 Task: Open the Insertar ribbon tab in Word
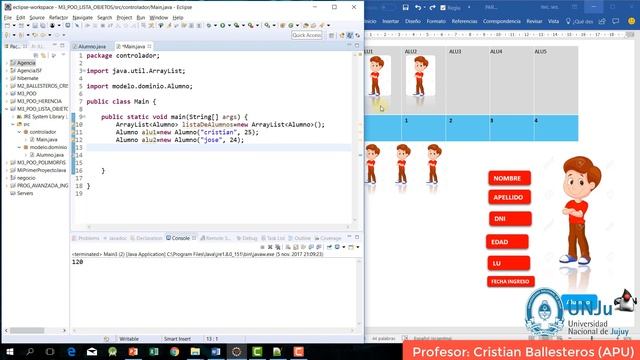(390, 21)
